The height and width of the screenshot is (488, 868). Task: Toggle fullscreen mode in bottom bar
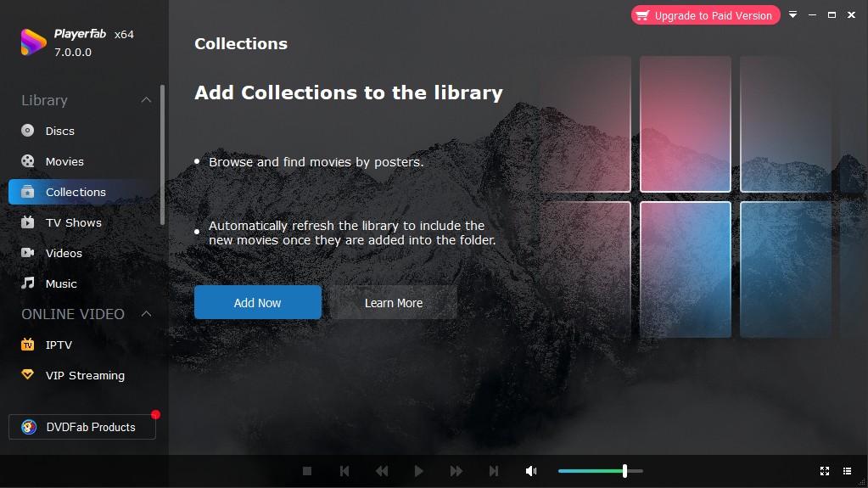pos(825,471)
